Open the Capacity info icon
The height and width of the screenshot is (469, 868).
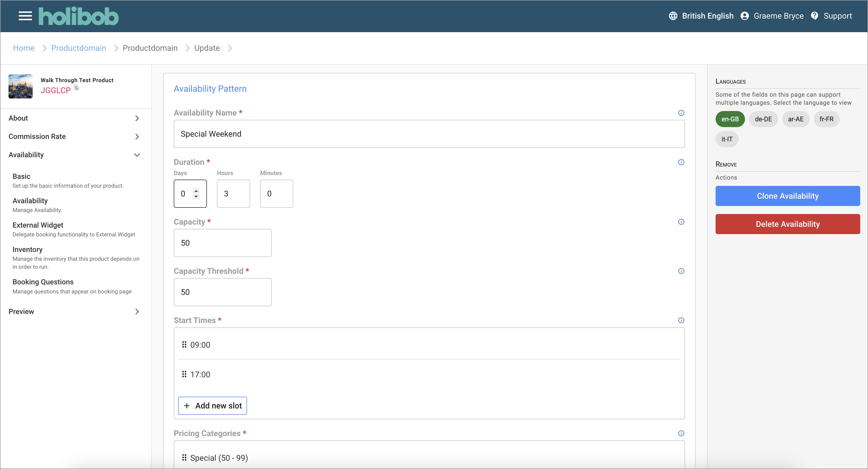[x=681, y=222]
